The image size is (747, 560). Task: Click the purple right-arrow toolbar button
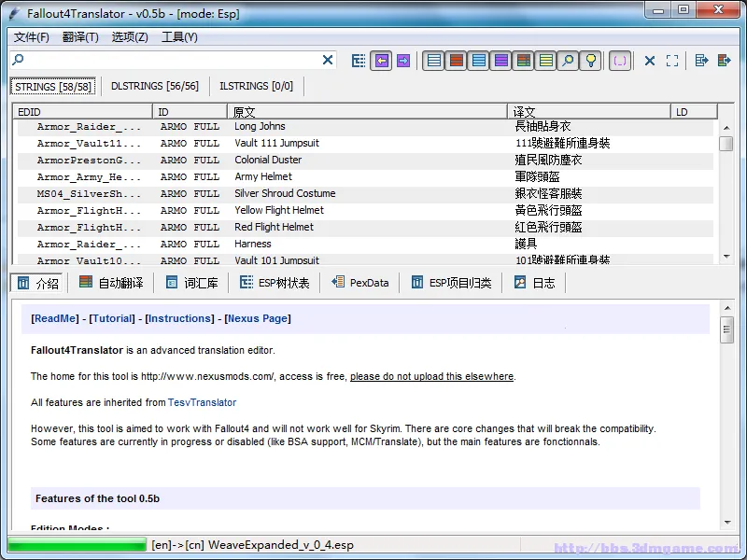pyautogui.click(x=403, y=61)
